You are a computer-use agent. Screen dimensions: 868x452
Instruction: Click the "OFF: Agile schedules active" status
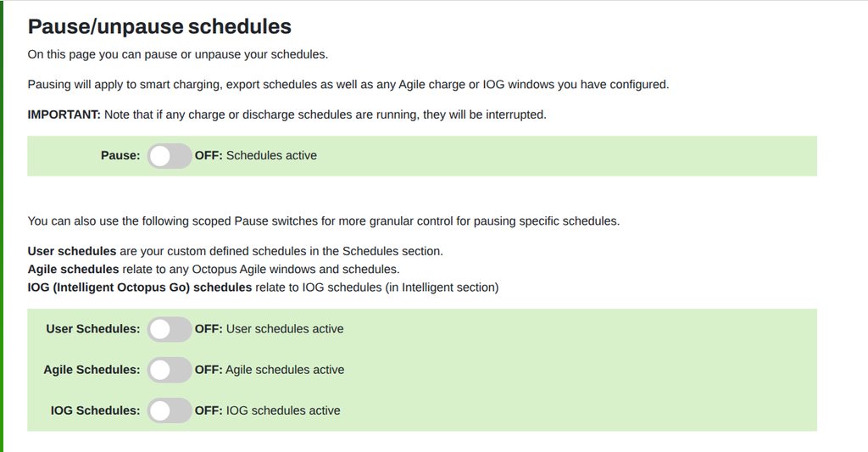pos(270,370)
